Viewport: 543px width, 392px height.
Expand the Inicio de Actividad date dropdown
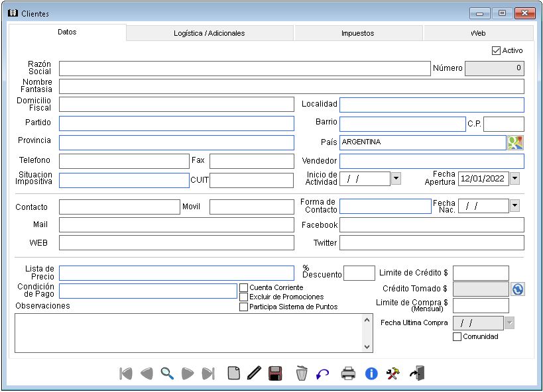click(396, 178)
